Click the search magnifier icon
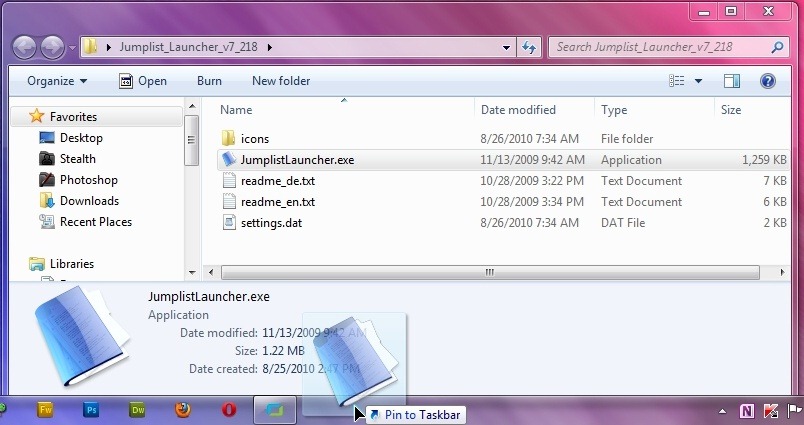 [777, 47]
